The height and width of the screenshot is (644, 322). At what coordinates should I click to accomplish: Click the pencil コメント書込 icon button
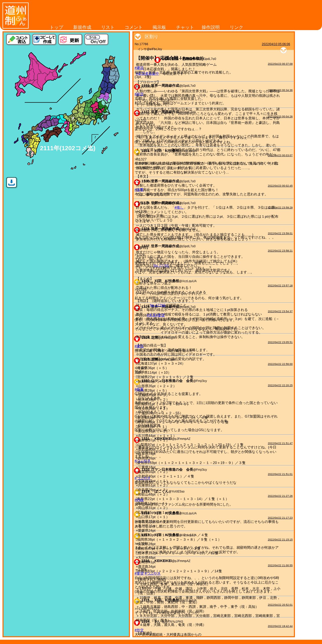pyautogui.click(x=18, y=40)
